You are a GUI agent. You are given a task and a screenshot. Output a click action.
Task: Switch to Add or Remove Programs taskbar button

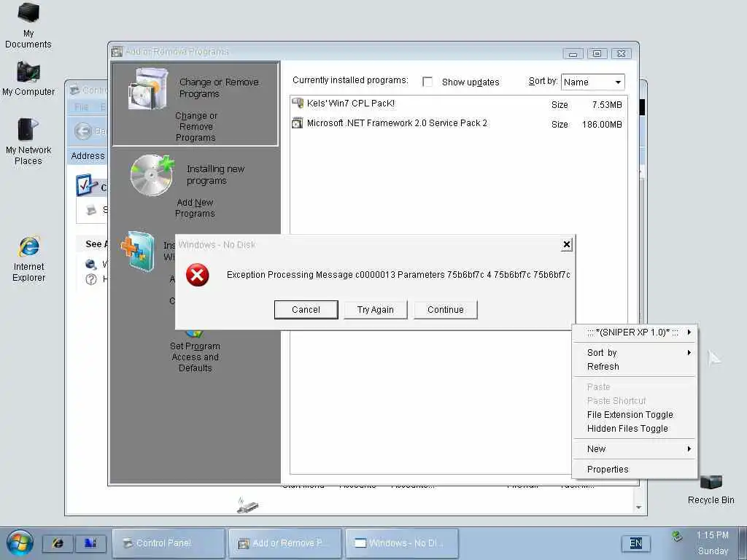285,542
